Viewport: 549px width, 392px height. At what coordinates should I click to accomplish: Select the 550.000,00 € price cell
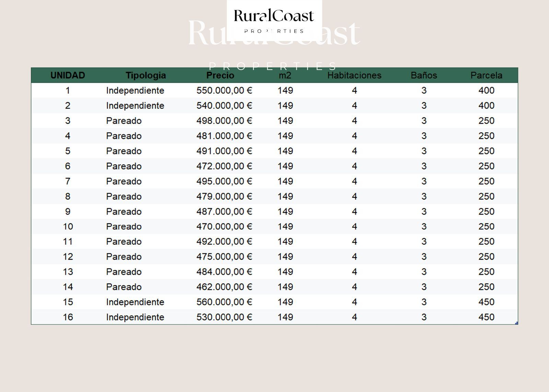[224, 91]
